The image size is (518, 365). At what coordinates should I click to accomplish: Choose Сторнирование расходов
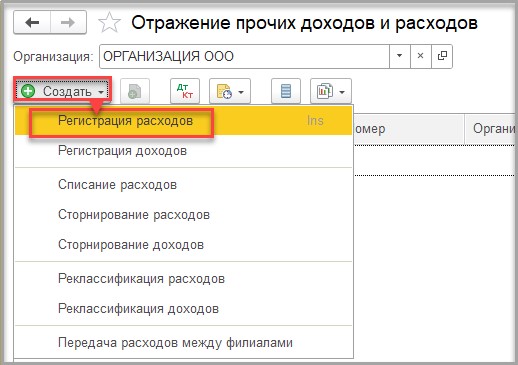(x=184, y=215)
